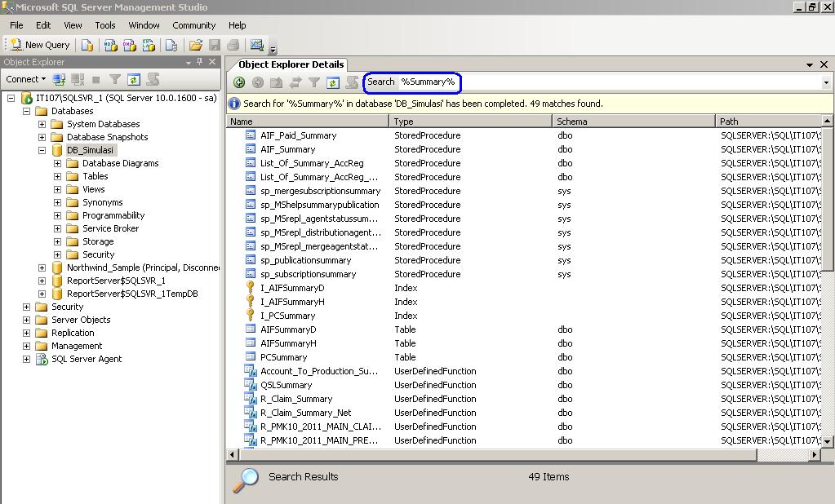Click Refresh icon in Details pane toolbar

[333, 82]
